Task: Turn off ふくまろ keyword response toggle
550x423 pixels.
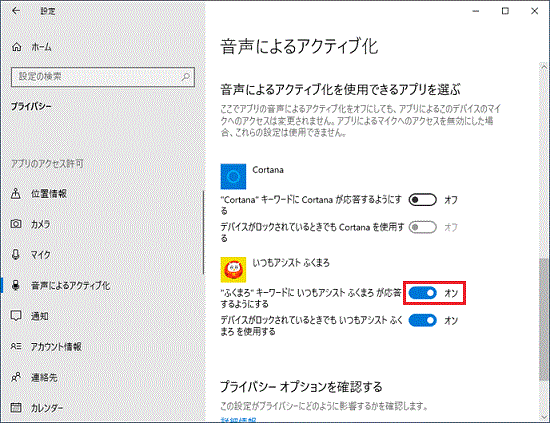Action: click(x=423, y=293)
